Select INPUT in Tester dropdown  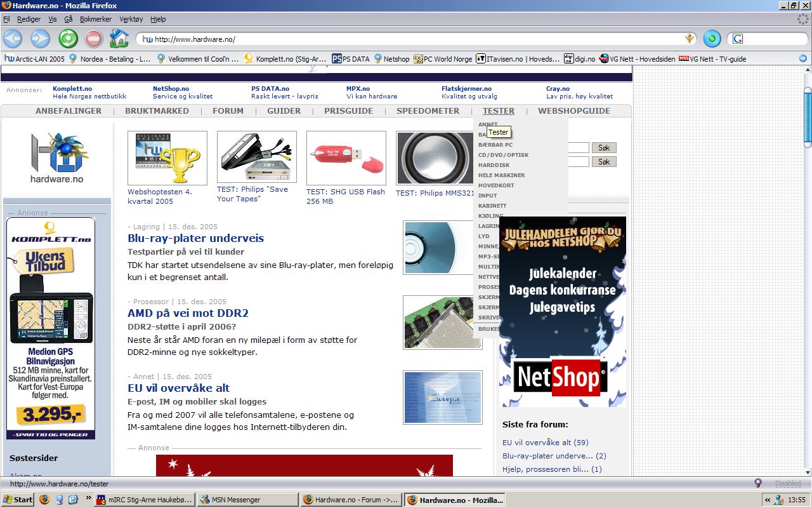point(488,196)
